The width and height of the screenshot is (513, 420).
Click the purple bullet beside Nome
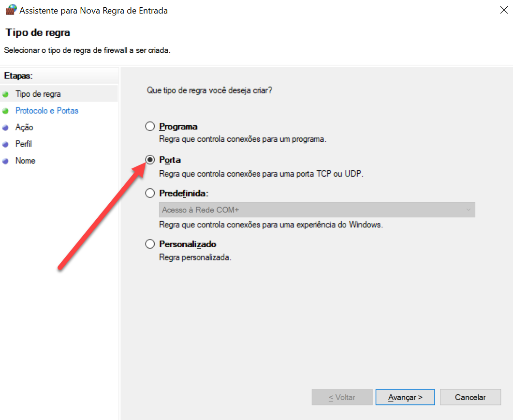pyautogui.click(x=6, y=161)
